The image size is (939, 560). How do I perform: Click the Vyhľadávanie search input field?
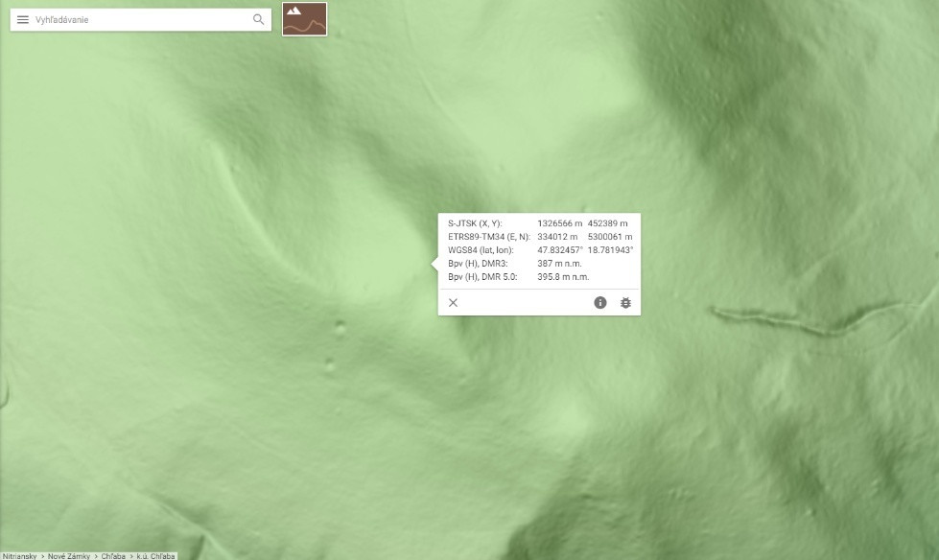click(x=139, y=19)
